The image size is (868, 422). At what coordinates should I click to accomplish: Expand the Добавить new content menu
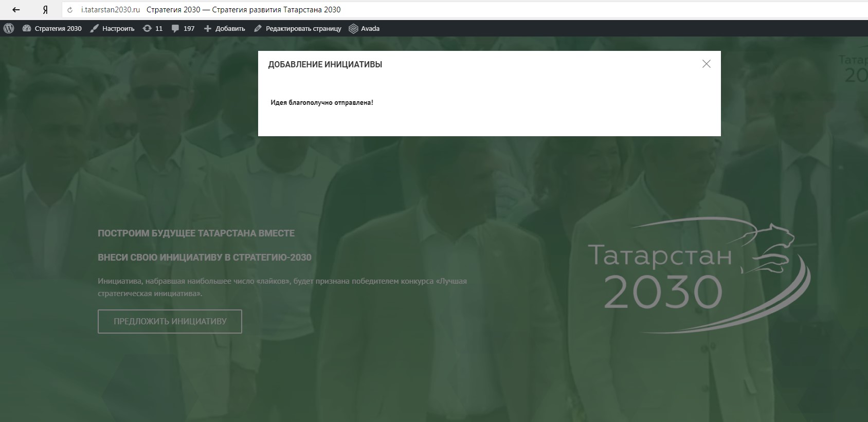point(225,28)
